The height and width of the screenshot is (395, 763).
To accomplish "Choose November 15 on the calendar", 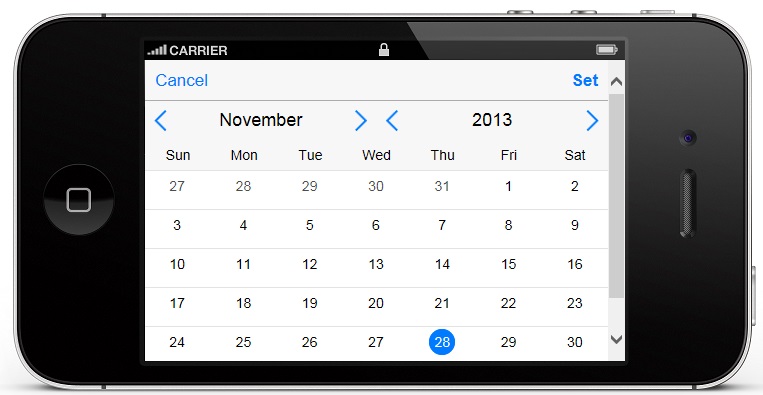I will point(509,264).
